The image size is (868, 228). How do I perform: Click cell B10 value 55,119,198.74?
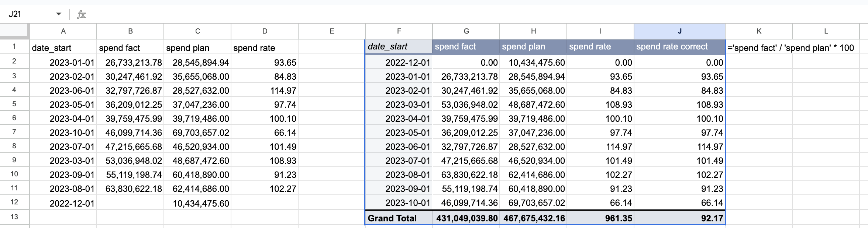point(130,175)
